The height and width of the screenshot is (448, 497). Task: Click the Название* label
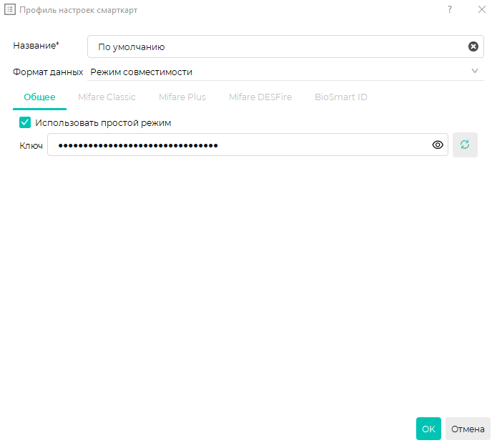(x=36, y=46)
